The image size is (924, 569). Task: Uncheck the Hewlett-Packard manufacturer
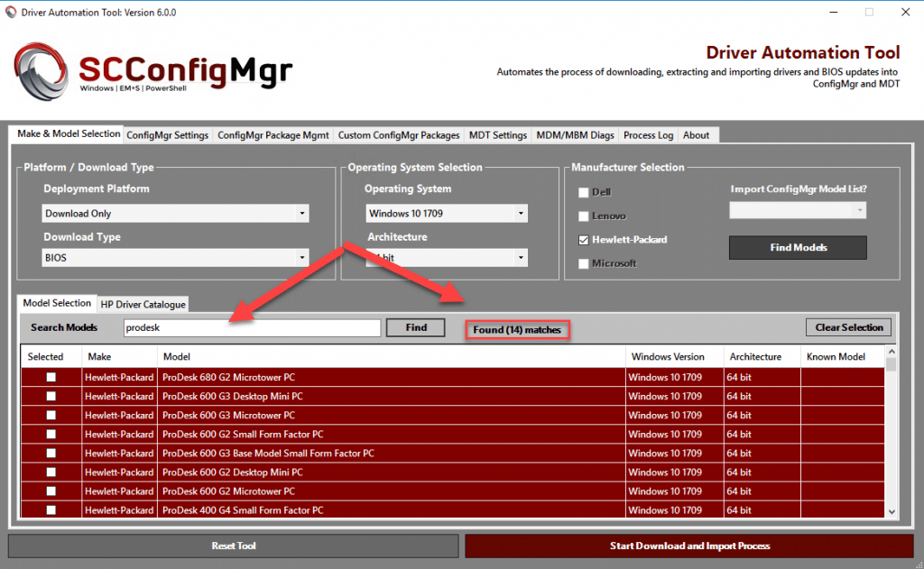[582, 239]
